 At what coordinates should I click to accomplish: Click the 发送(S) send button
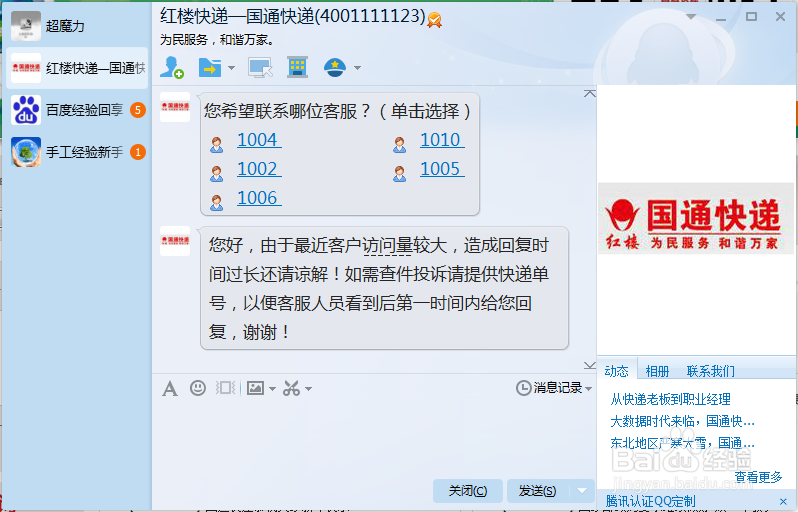[537, 491]
